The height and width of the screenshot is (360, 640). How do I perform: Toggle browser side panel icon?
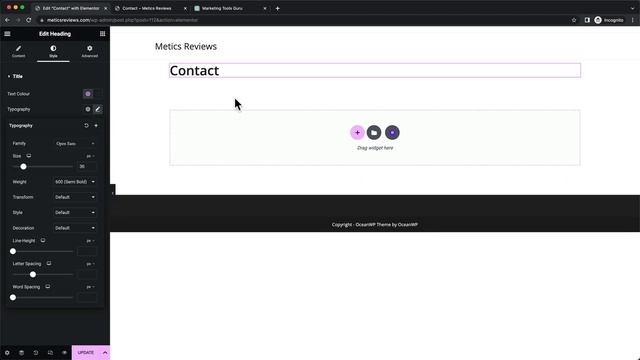tap(587, 20)
